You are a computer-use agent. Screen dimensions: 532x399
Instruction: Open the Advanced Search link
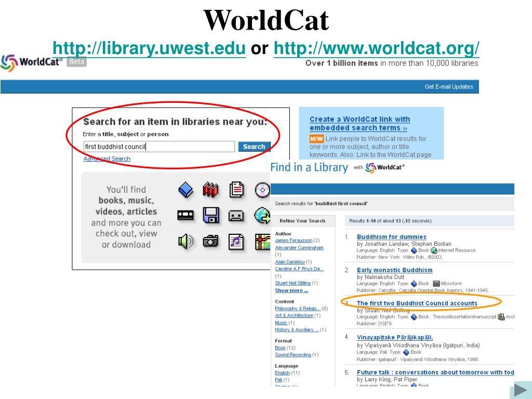[x=107, y=158]
